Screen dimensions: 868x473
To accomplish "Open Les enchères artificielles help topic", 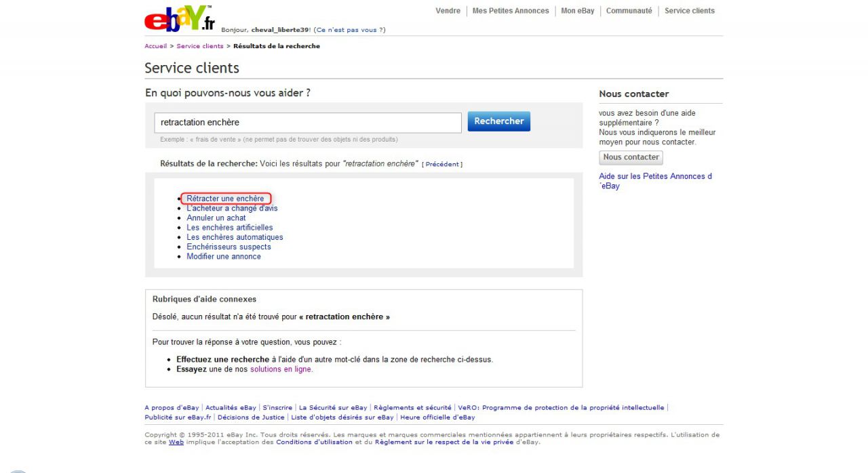I will [x=229, y=228].
